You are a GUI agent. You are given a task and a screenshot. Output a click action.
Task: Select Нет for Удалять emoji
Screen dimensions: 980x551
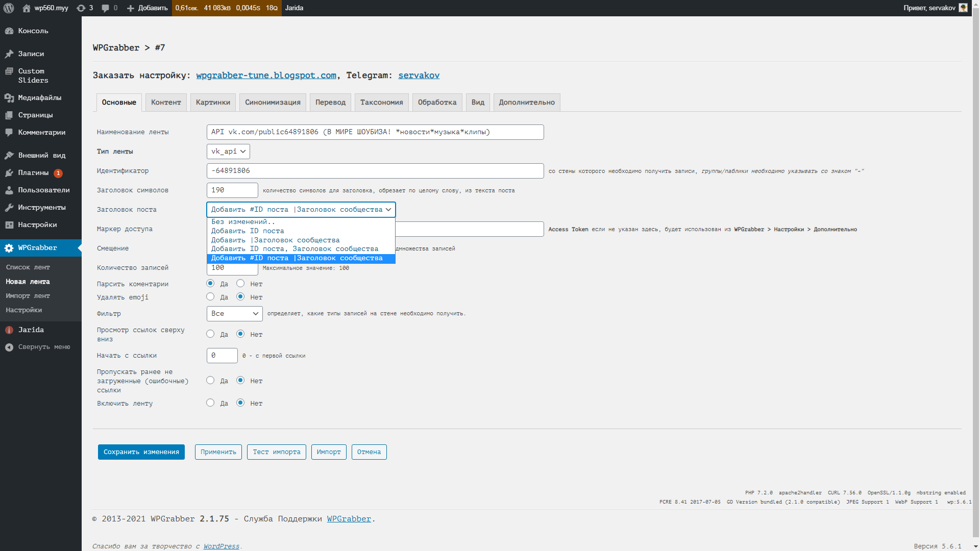(x=240, y=297)
